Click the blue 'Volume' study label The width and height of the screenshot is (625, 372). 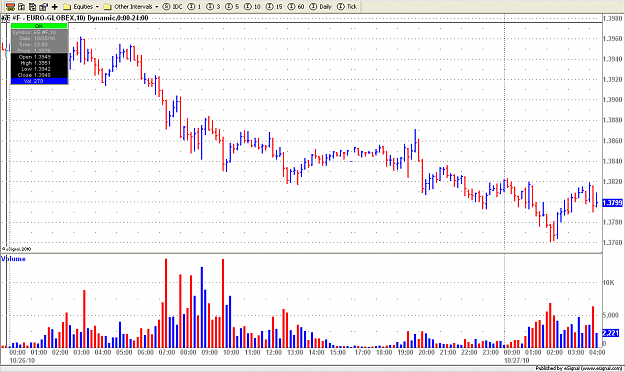(13, 259)
